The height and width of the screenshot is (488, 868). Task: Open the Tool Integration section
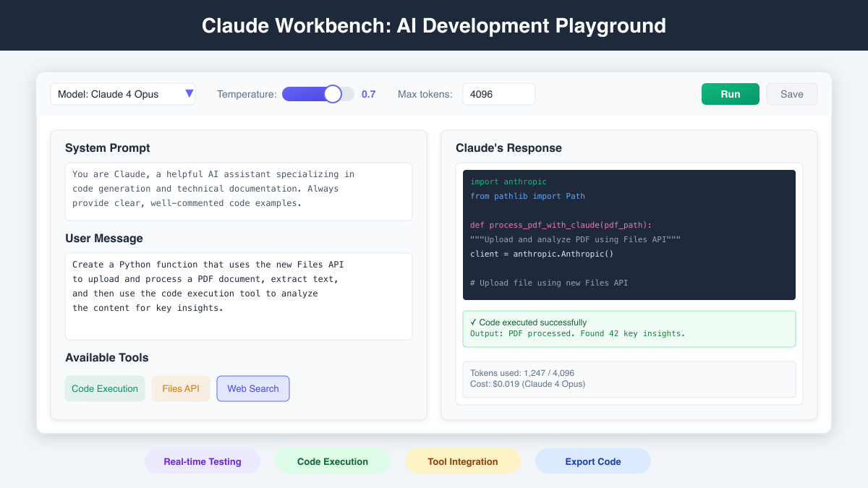point(463,461)
